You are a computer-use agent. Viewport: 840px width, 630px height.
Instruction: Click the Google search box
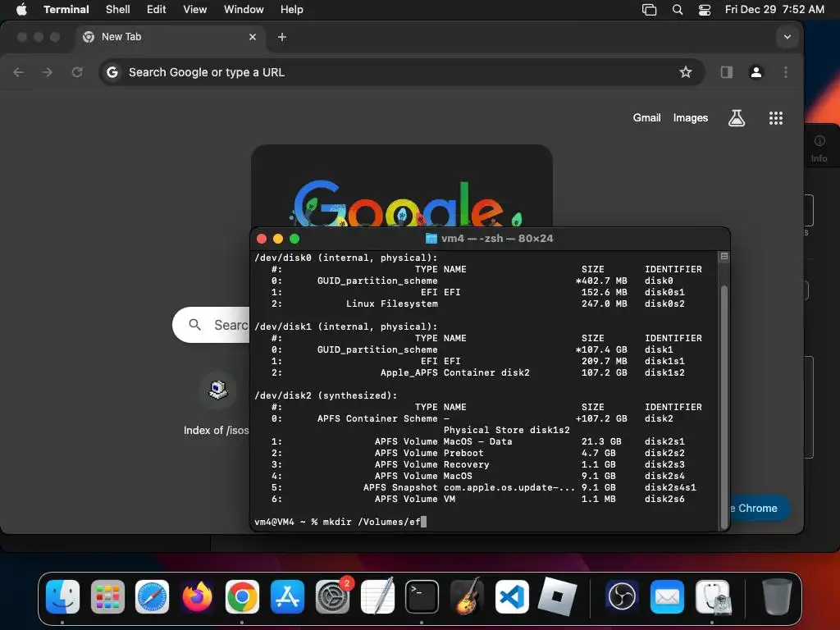211,325
